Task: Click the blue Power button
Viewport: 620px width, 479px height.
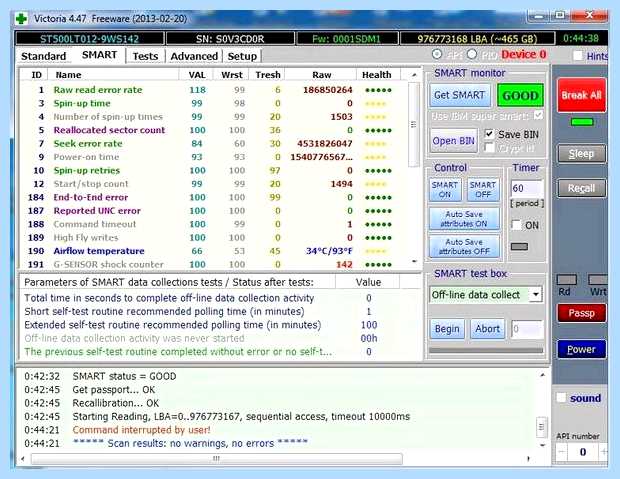Action: coord(581,349)
